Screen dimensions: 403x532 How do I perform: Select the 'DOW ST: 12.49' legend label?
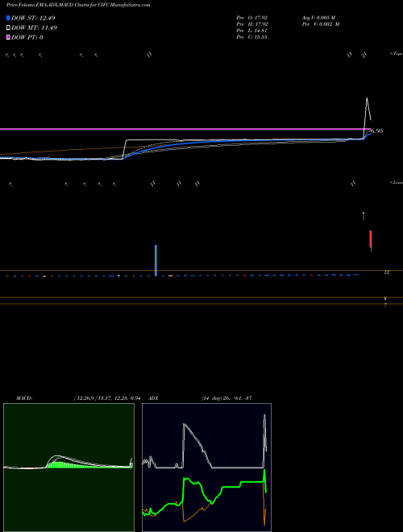pos(33,18)
